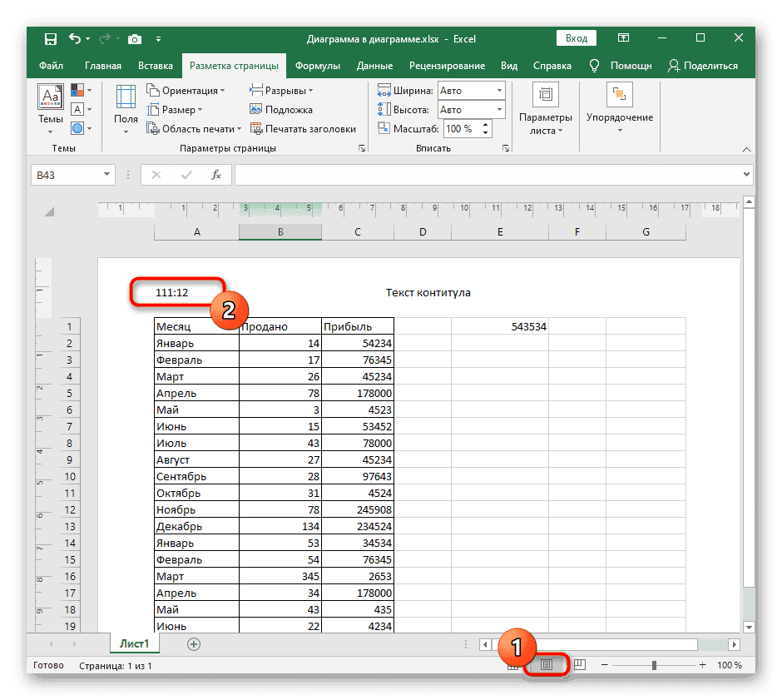Expand the Height (Высота) dropdown

tap(498, 110)
